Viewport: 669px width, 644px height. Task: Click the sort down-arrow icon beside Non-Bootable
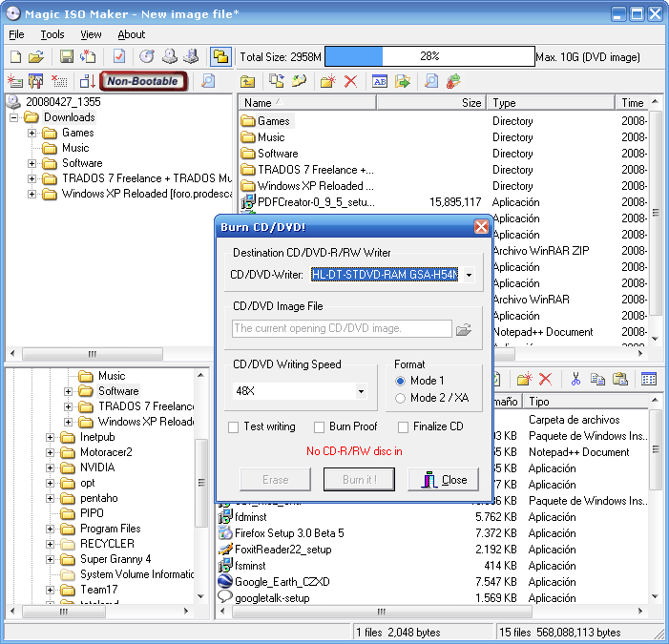coord(88,81)
